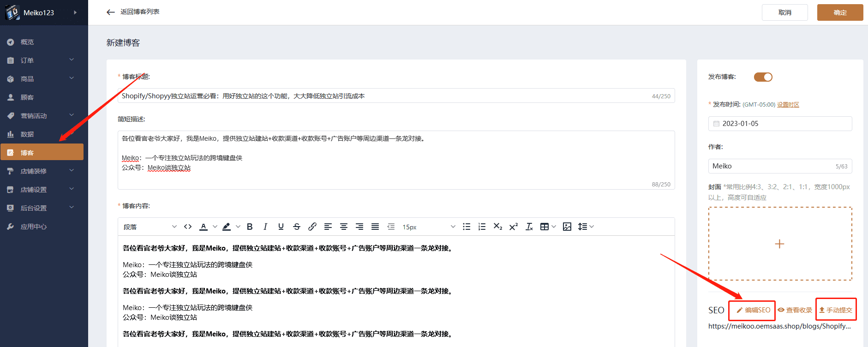Insert a hyperlink with link icon

312,227
